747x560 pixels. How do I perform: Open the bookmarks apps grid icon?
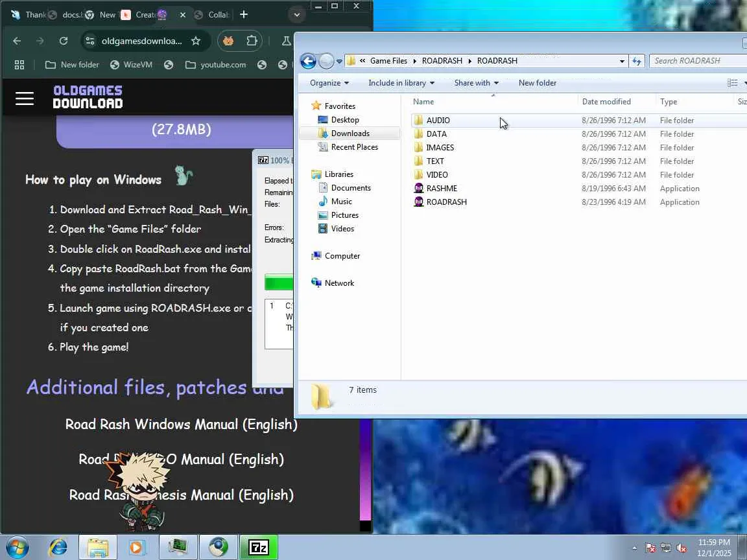[x=19, y=65]
